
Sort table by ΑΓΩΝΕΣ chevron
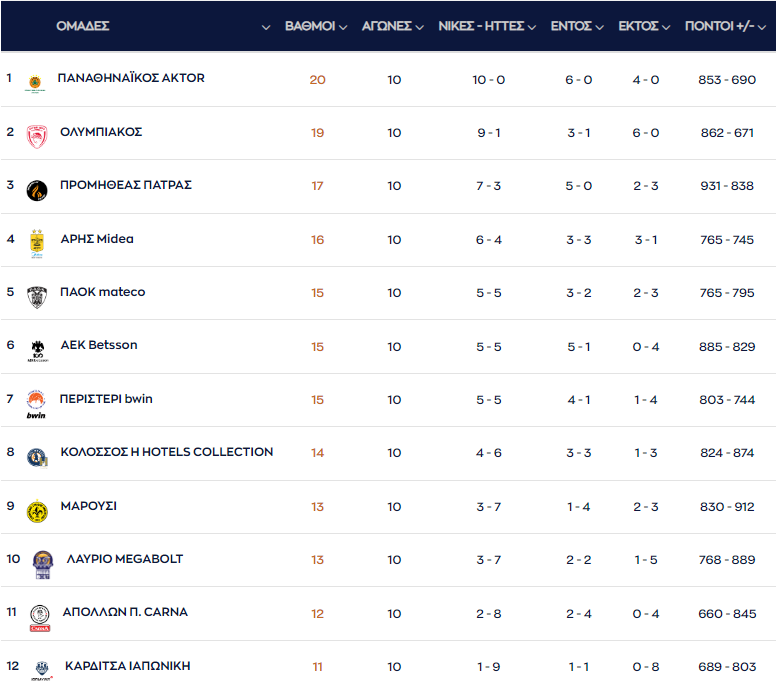coord(419,27)
